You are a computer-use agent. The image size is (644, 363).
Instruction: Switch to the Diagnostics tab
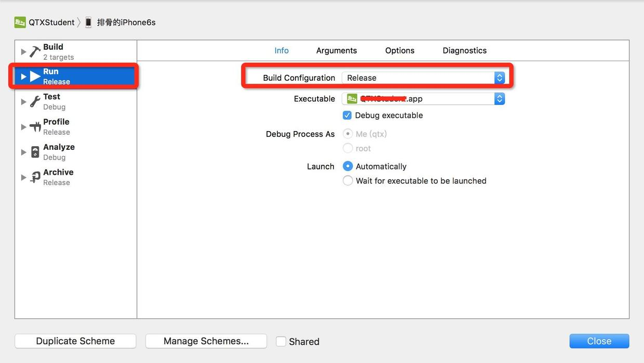[x=464, y=50]
